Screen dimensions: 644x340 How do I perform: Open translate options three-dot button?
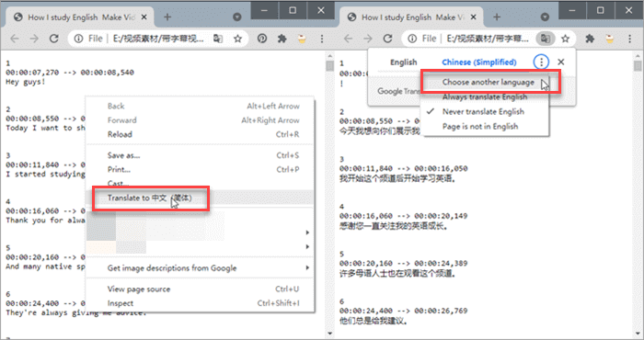(541, 62)
